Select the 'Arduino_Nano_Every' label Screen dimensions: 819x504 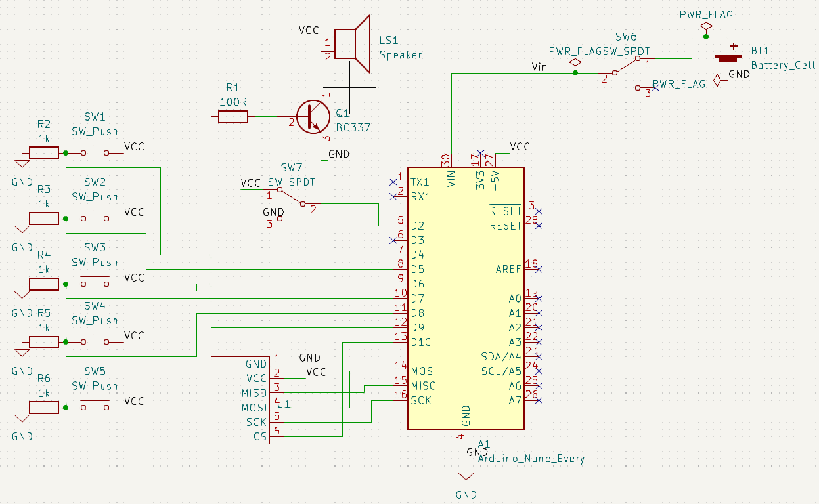pyautogui.click(x=531, y=459)
